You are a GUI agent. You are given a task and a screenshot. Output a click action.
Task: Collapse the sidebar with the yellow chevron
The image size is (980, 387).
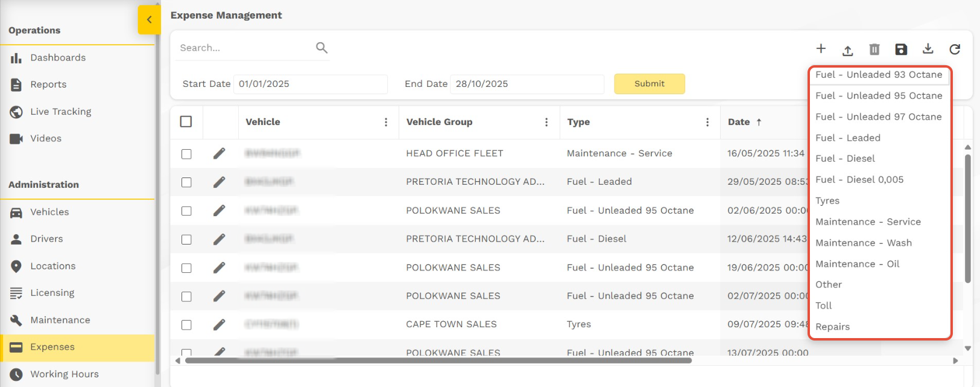pyautogui.click(x=149, y=20)
